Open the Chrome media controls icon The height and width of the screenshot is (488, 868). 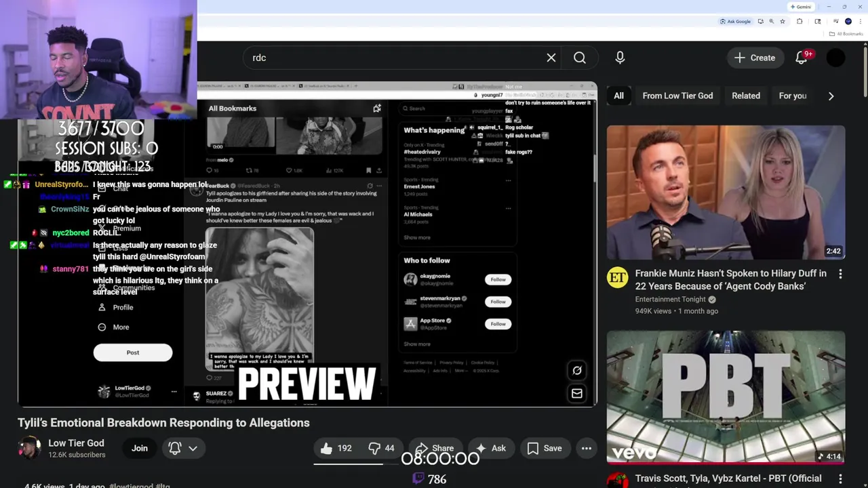[x=835, y=22]
